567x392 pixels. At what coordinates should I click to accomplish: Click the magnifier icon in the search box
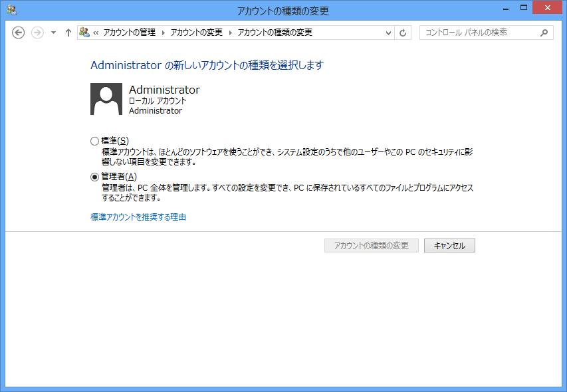(x=544, y=33)
